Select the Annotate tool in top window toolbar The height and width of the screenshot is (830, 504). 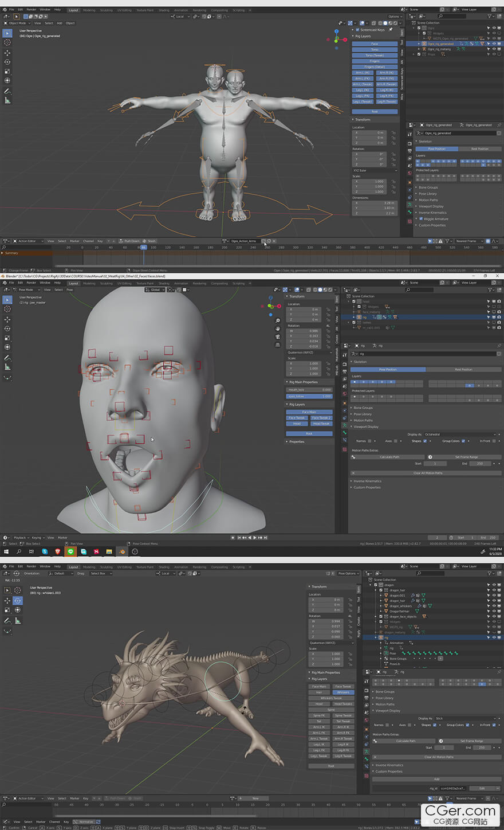7,91
